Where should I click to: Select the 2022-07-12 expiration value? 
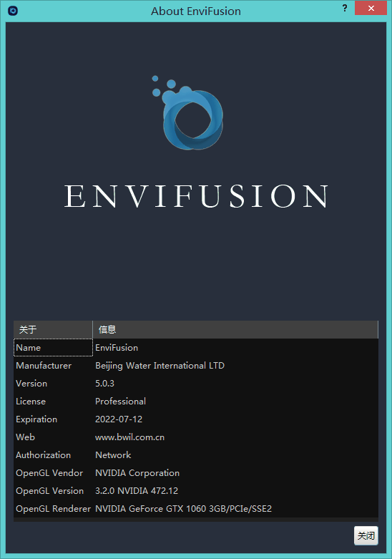[x=235, y=419]
